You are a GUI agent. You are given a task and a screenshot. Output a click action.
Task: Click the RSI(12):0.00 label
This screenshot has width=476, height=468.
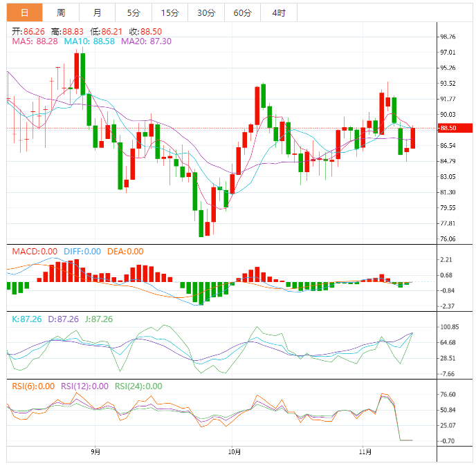coord(84,386)
